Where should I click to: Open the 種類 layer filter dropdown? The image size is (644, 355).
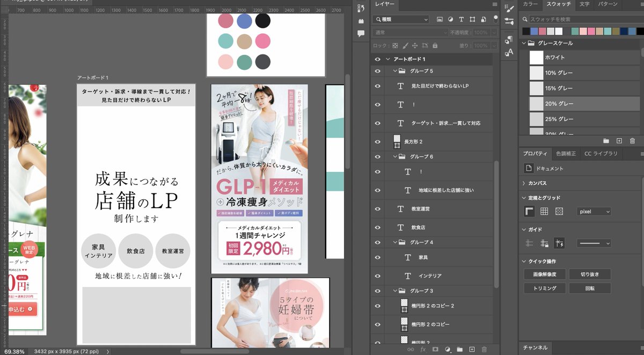pos(401,19)
